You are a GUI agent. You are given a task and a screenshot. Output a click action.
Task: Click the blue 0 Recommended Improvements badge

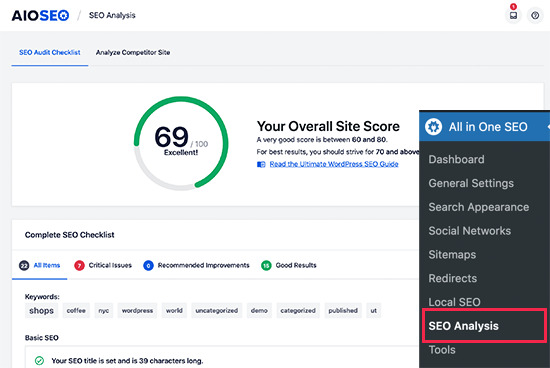148,266
